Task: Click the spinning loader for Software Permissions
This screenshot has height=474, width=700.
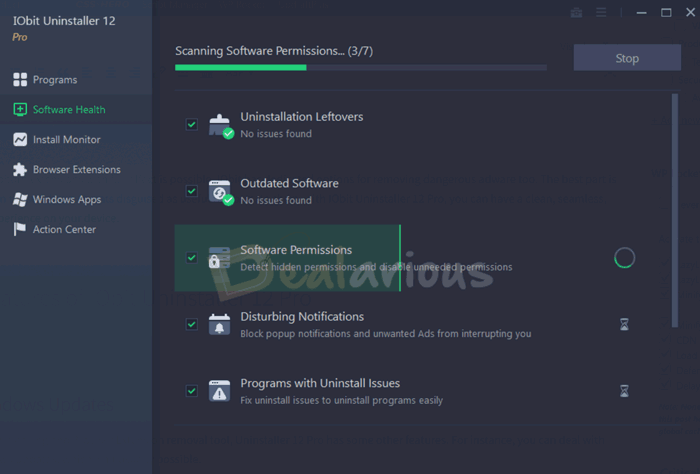Action: click(624, 258)
